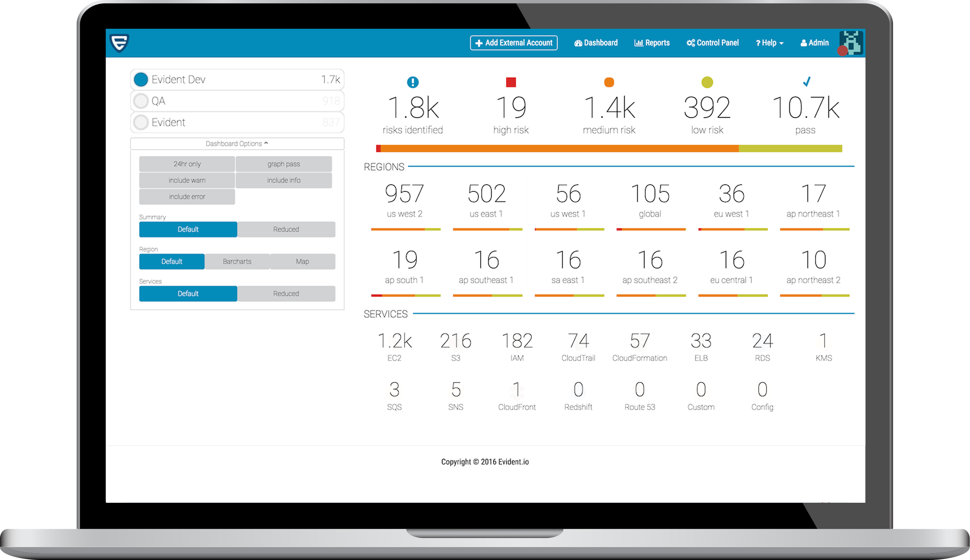The image size is (970, 560).
Task: Click the overall risk distribution bar
Action: pos(609,148)
